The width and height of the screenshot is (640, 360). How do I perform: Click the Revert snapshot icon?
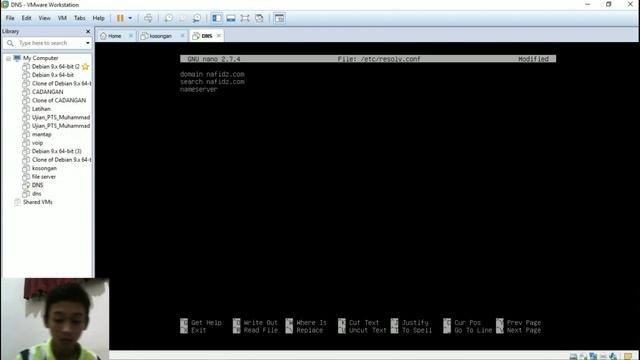(x=182, y=18)
